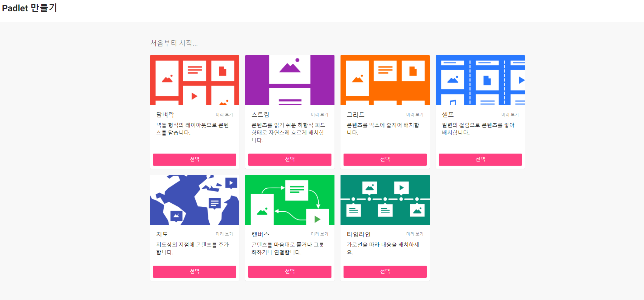Click description '콘텐츠를 읽기 쉬운 하향식 피드'
Screen dimensions: 644x300
point(288,125)
